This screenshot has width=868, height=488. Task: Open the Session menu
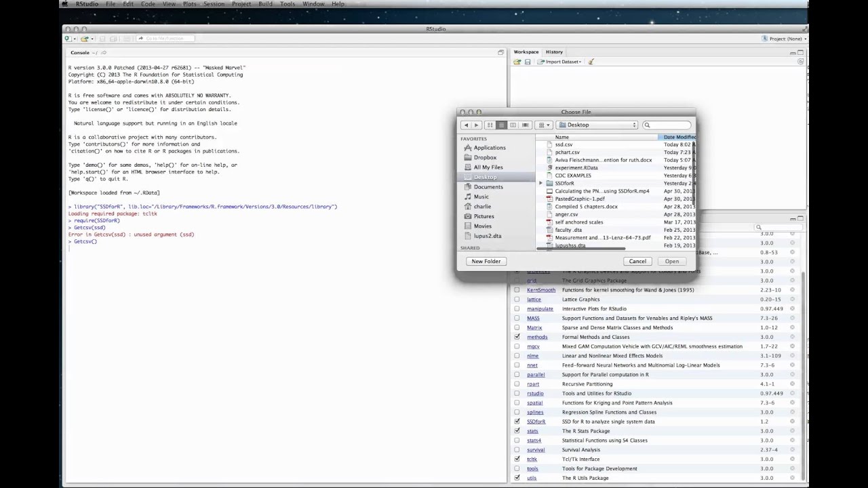coord(214,4)
